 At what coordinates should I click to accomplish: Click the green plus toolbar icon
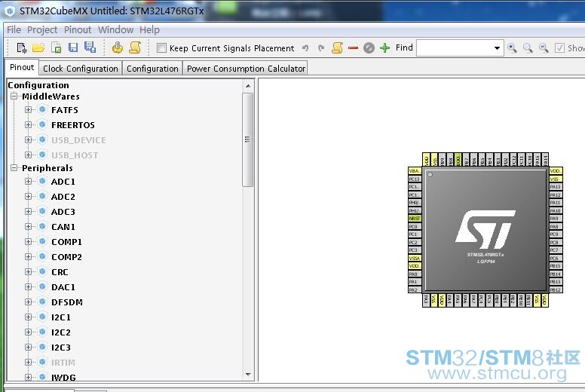[384, 48]
